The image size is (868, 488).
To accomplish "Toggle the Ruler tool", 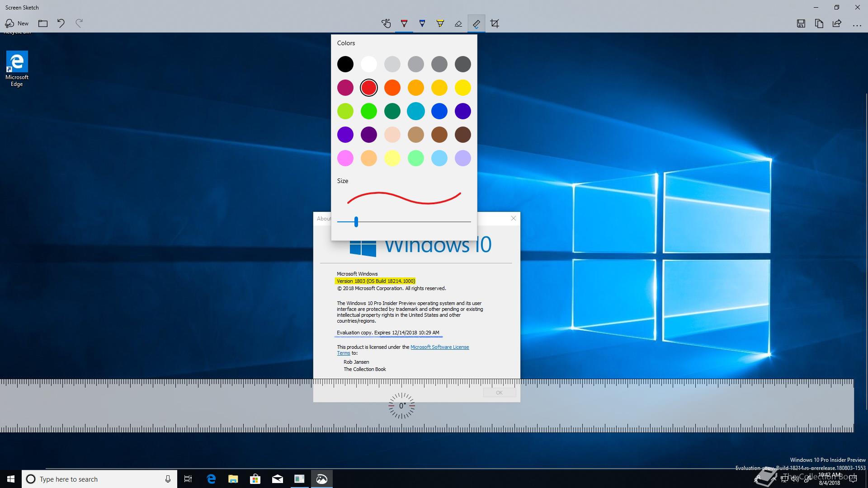I will point(476,23).
